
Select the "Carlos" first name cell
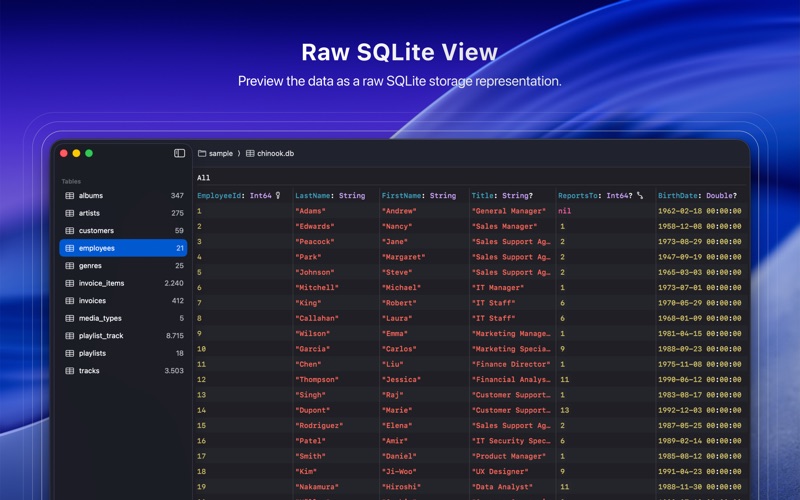coord(399,348)
